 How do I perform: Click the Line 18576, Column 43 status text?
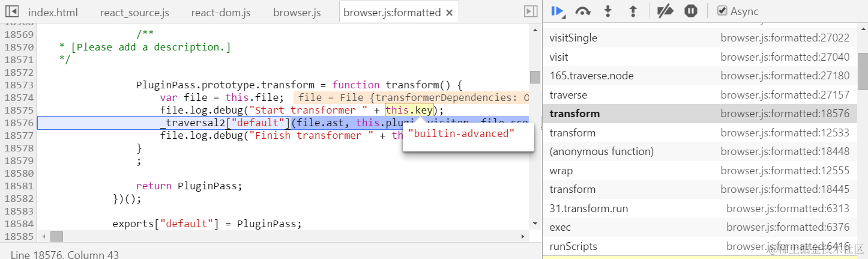pyautogui.click(x=65, y=254)
